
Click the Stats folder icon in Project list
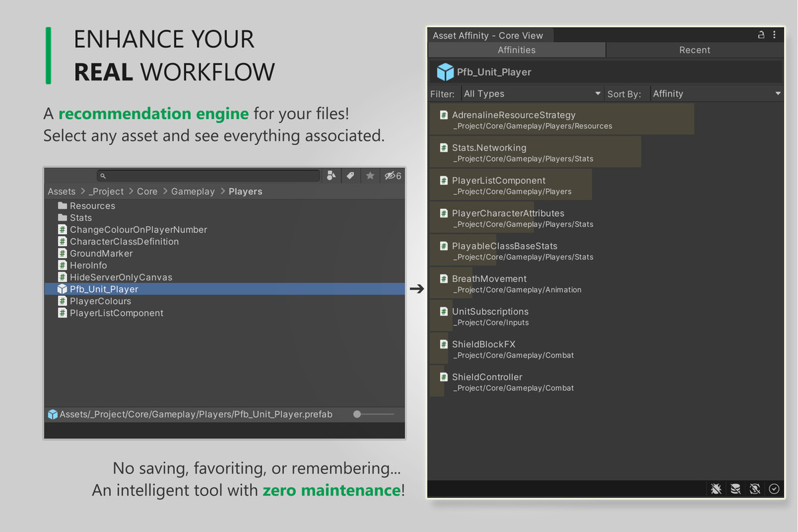pos(63,217)
